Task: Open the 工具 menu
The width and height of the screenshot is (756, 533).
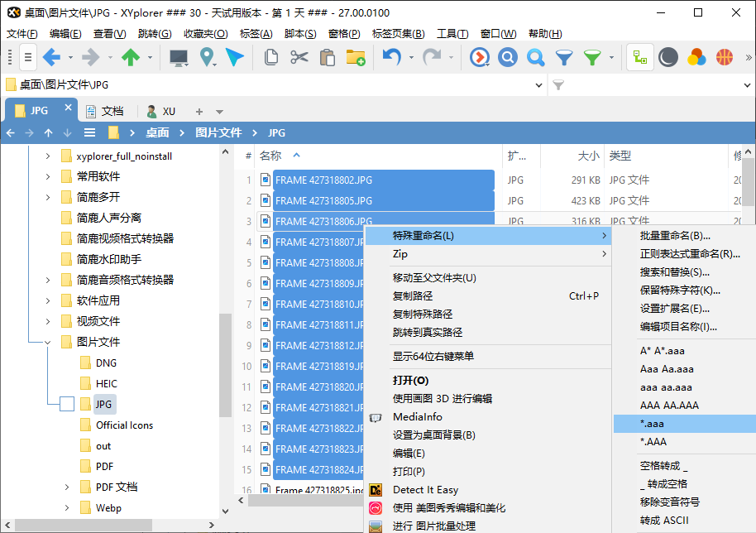Action: 451,34
